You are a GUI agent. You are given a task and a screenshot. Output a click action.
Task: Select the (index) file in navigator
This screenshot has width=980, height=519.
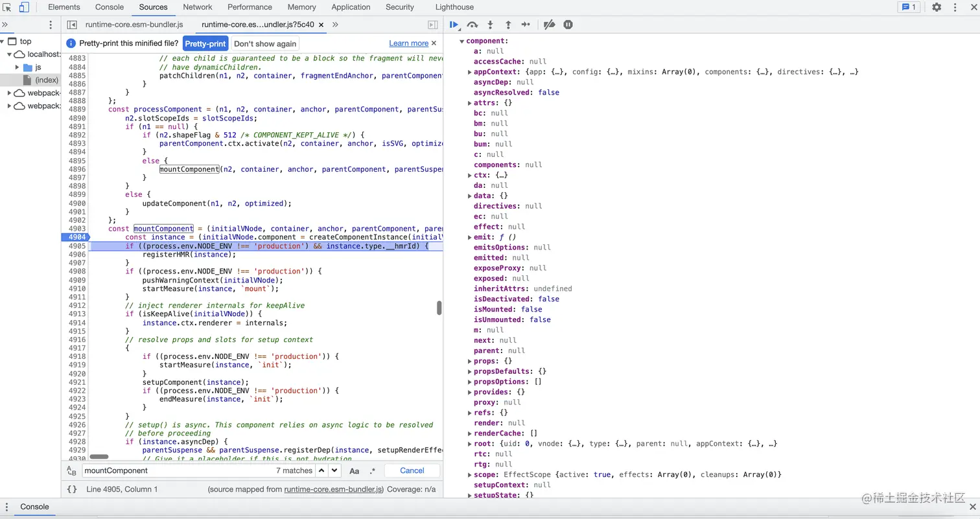(47, 80)
